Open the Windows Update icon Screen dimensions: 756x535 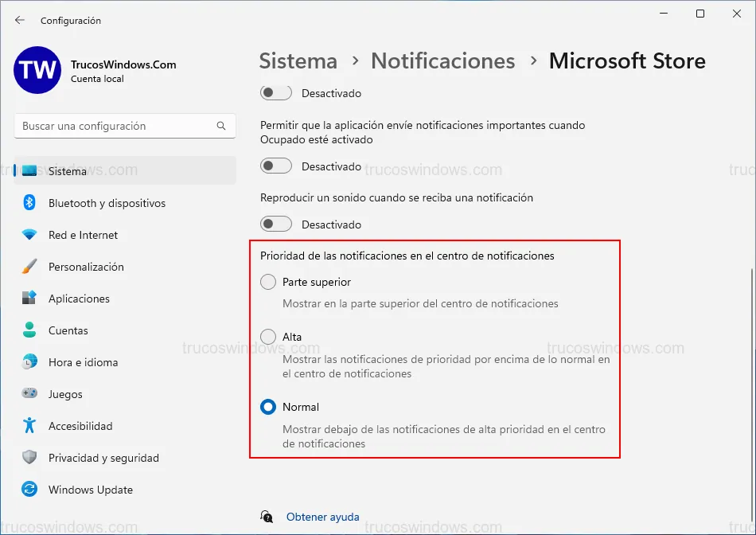tap(29, 490)
